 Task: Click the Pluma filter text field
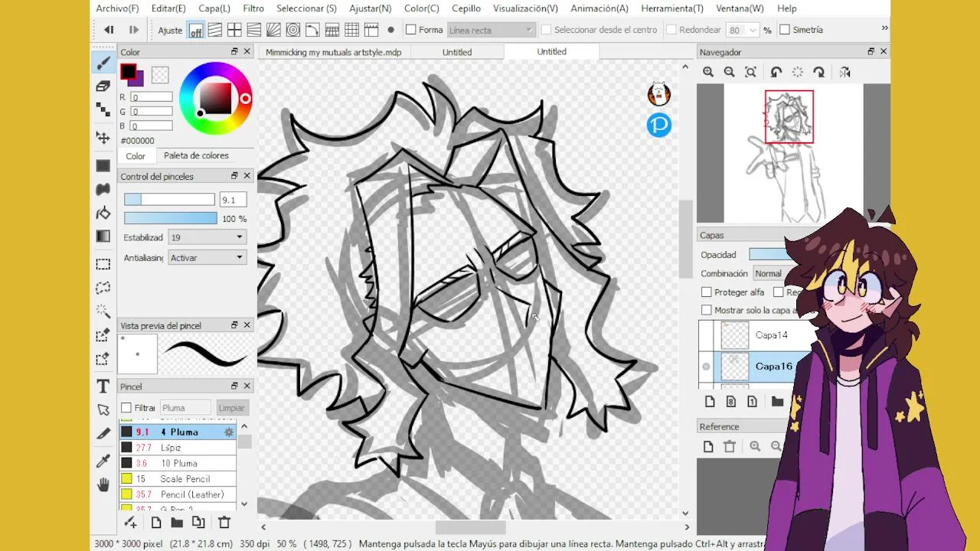point(185,408)
